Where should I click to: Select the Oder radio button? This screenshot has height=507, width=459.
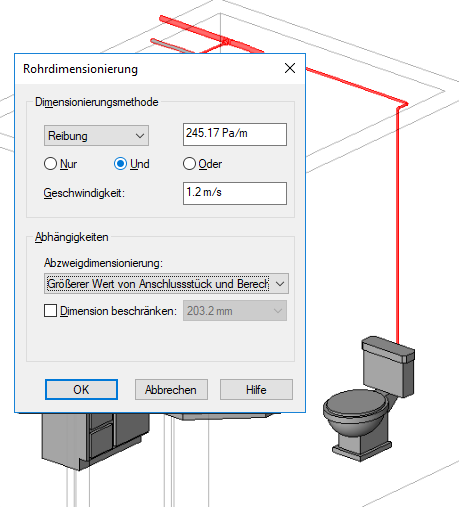pyautogui.click(x=202, y=164)
